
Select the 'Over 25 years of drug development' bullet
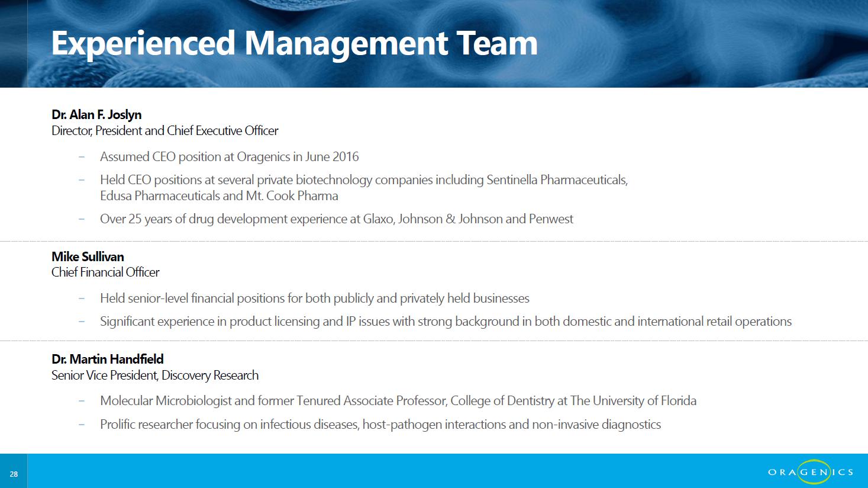[336, 219]
